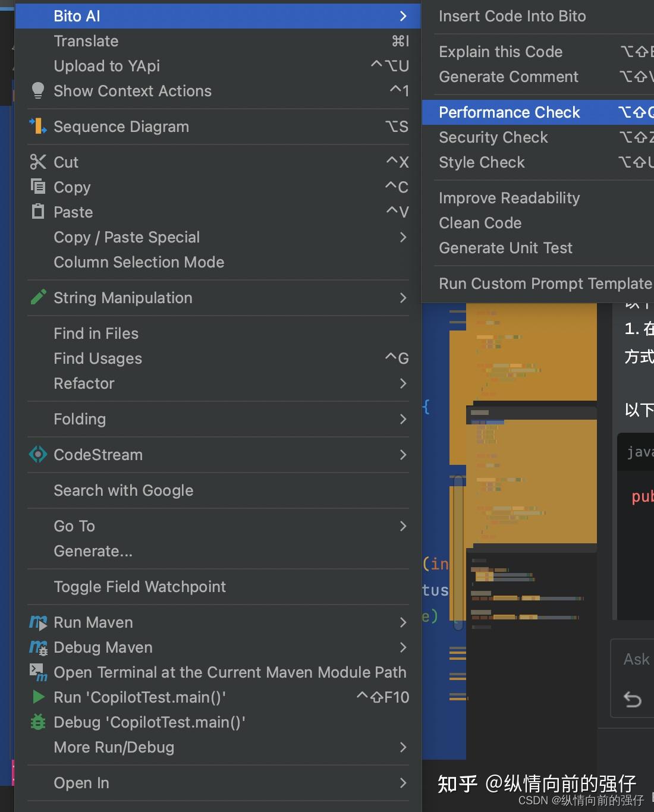Viewport: 654px width, 812px height.
Task: Expand the Go To submenu arrow
Action: (403, 526)
